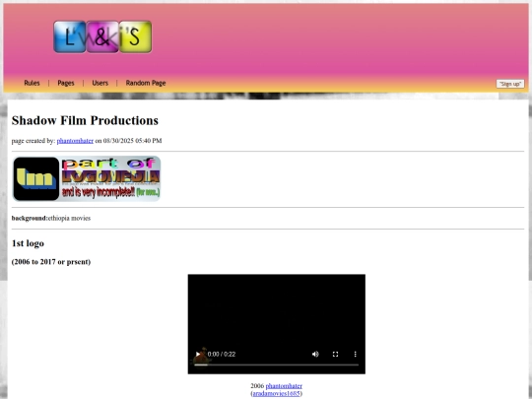Open phantomhater link under the video

(x=284, y=386)
